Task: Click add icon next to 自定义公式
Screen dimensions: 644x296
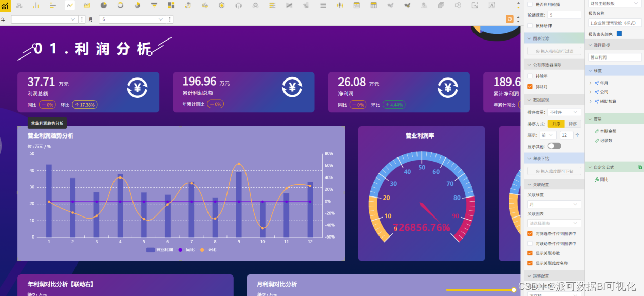Action: point(640,167)
